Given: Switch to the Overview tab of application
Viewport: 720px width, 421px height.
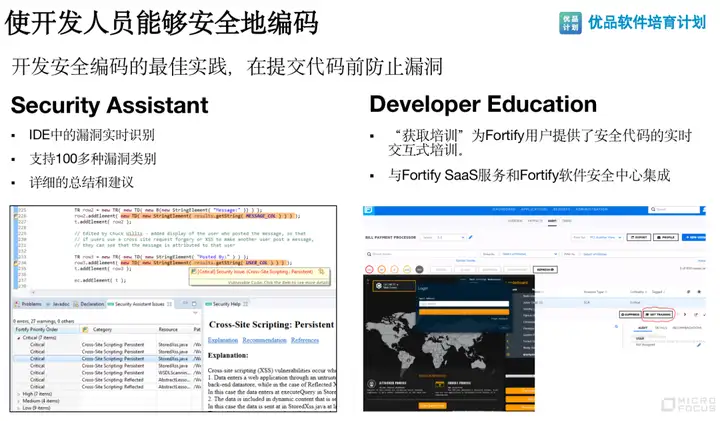Looking at the screenshot, I should pyautogui.click(x=515, y=221).
